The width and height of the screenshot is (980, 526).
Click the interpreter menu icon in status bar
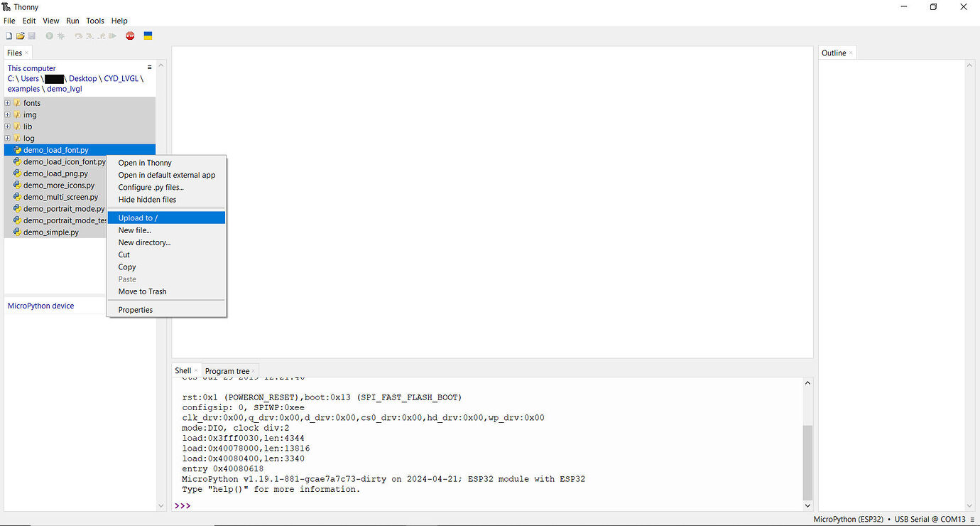pyautogui.click(x=972, y=520)
